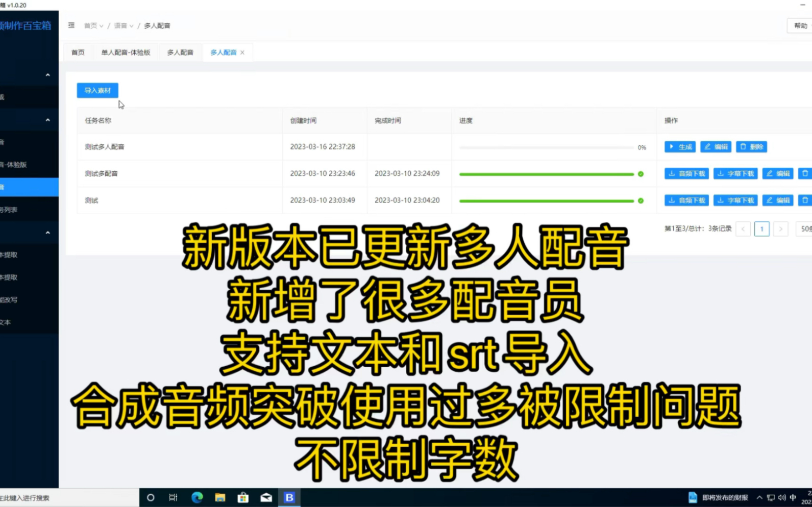This screenshot has height=507, width=812.
Task: Click the task name 测试多人配音
Action: coord(105,147)
